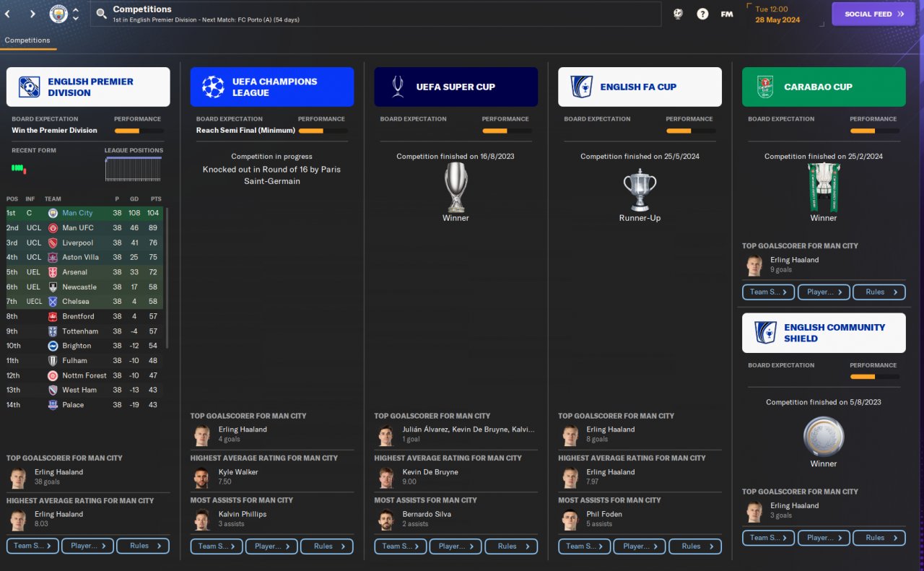Click the Premier Division performance bar
The width and height of the screenshot is (924, 571).
tap(139, 131)
